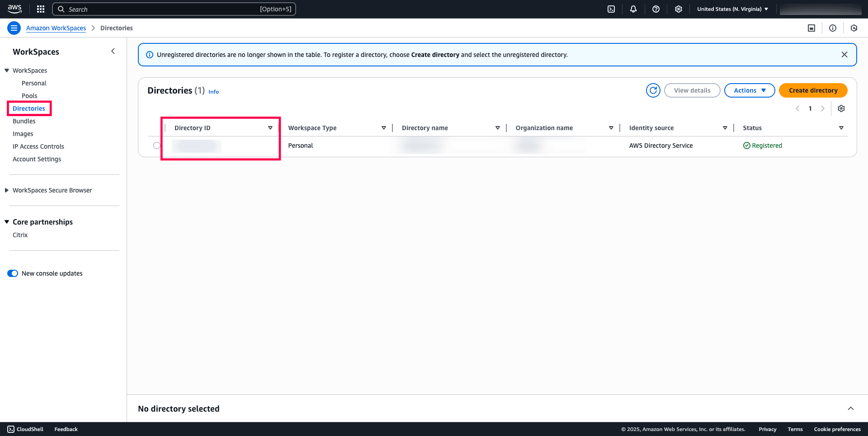
Task: Sort by Workspace Type column arrow
Action: [384, 128]
